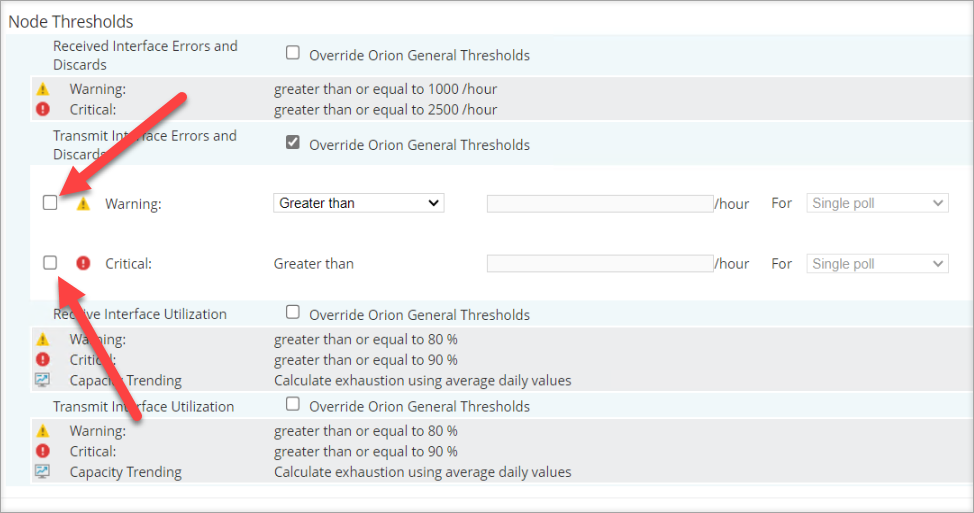Click the Warning threshold value input field

(600, 204)
